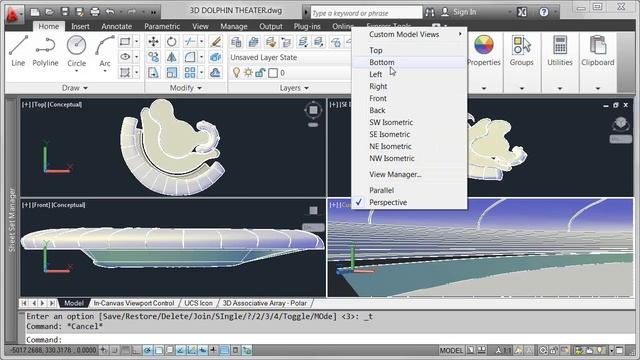
Task: Choose Bottom view from the menu
Action: tap(409, 62)
